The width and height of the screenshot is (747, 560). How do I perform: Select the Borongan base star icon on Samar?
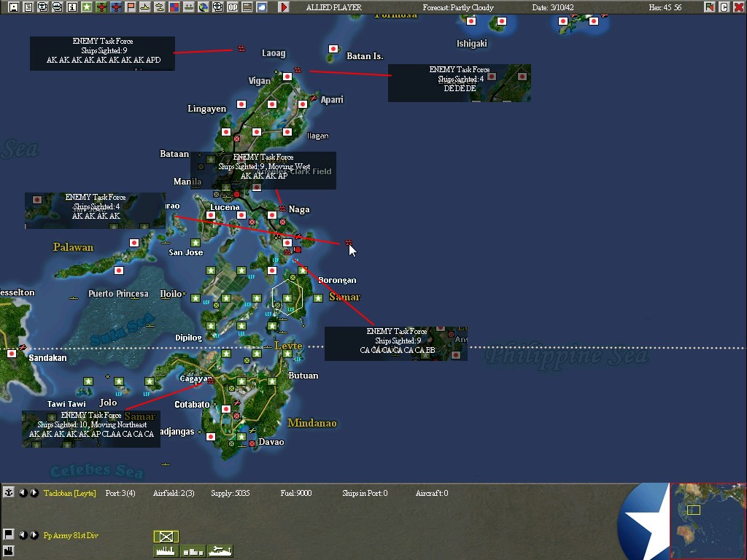tap(318, 298)
